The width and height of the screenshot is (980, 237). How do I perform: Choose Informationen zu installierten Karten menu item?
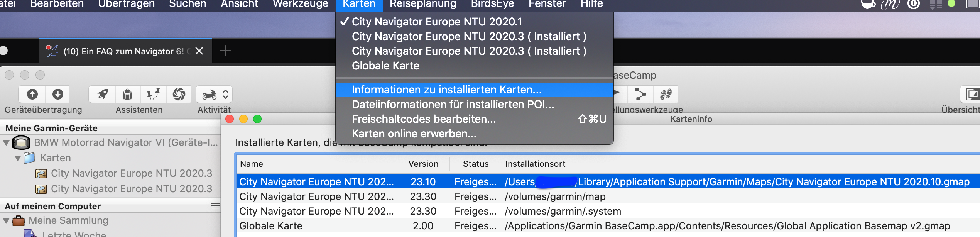point(474,90)
